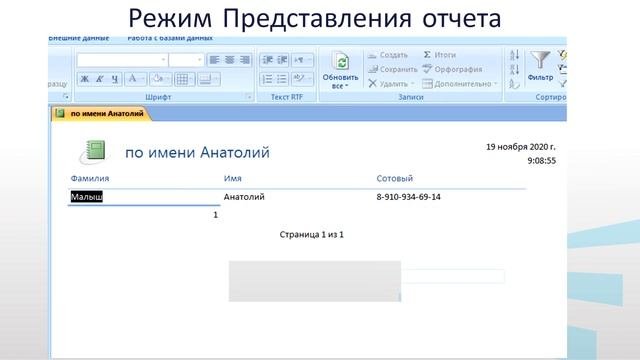Screen dimensions: 640x360
Task: Toggle italic formatting (К)
Action: (100, 79)
